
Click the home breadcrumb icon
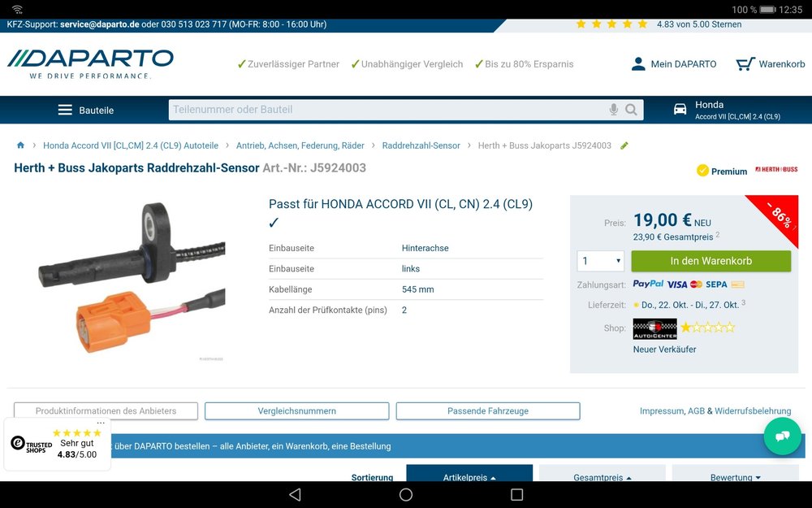tap(20, 145)
